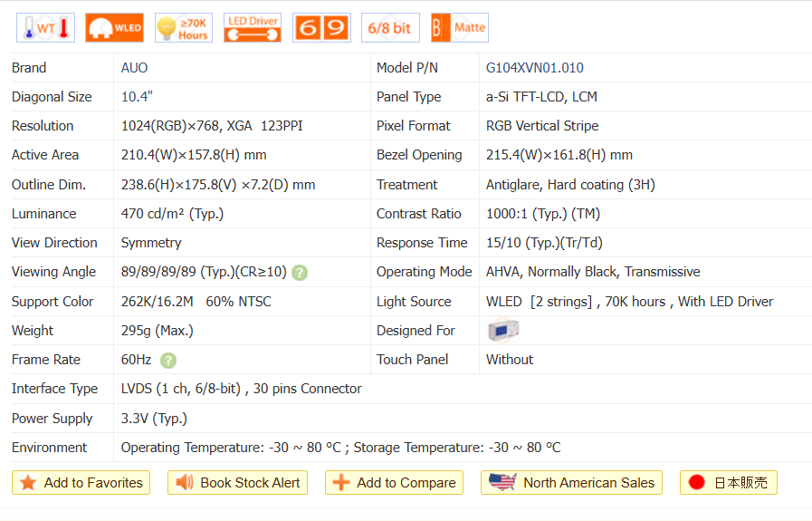Click the LVDS interface type value
This screenshot has width=812, height=521.
[x=241, y=389]
